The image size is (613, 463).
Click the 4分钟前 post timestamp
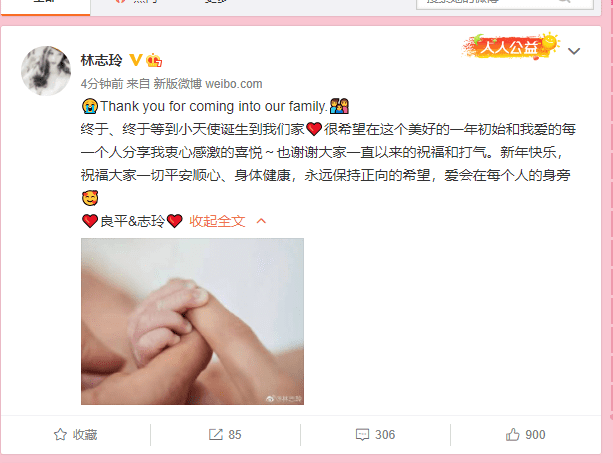(x=102, y=84)
